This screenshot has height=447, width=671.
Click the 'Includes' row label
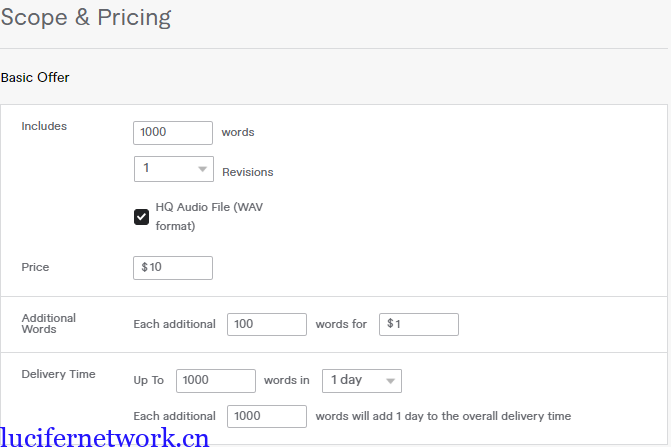44,126
